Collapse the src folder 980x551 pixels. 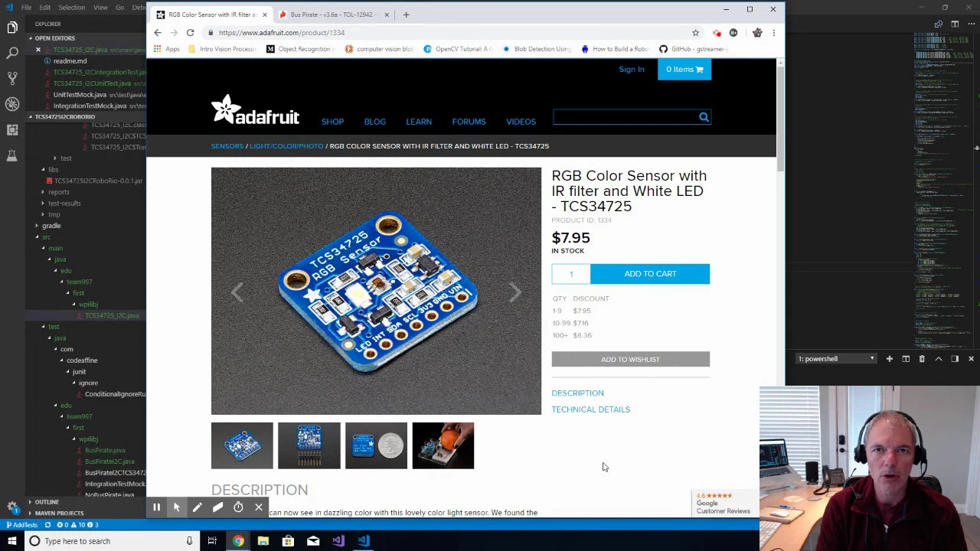coord(45,237)
